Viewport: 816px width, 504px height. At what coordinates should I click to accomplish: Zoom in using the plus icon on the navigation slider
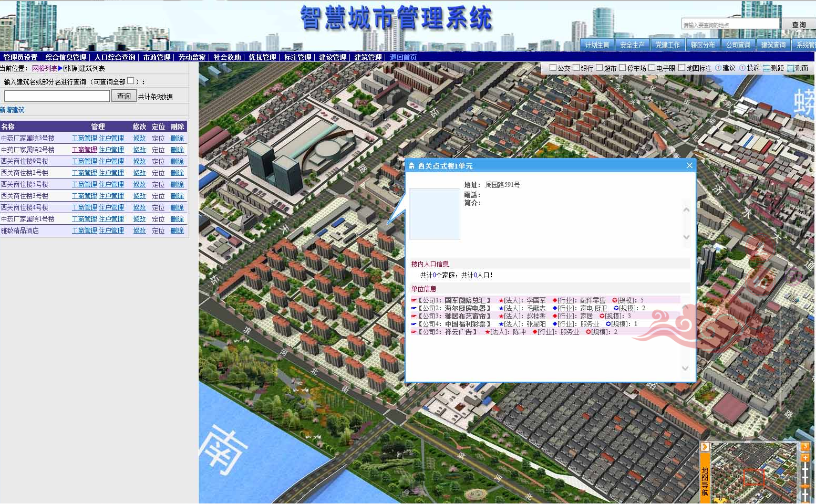tap(805, 458)
